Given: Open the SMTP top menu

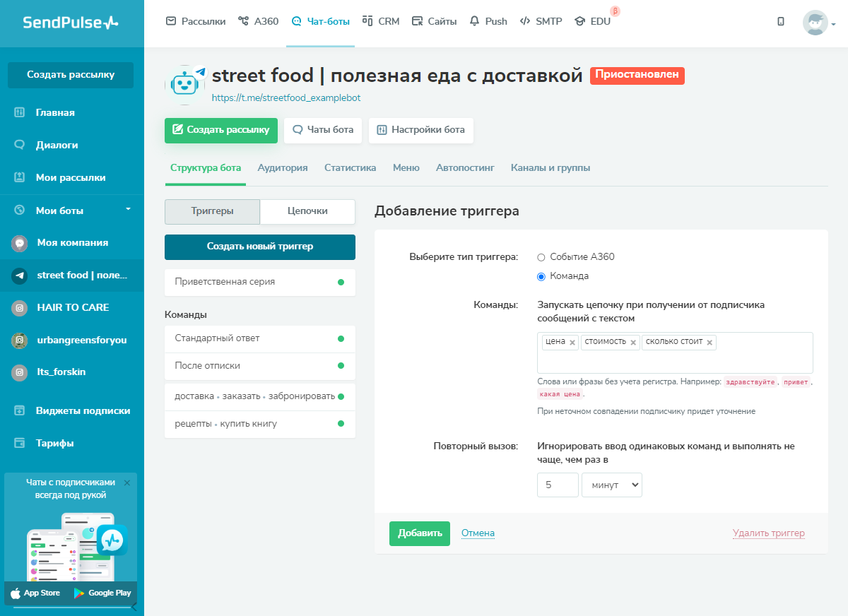Looking at the screenshot, I should tap(541, 21).
